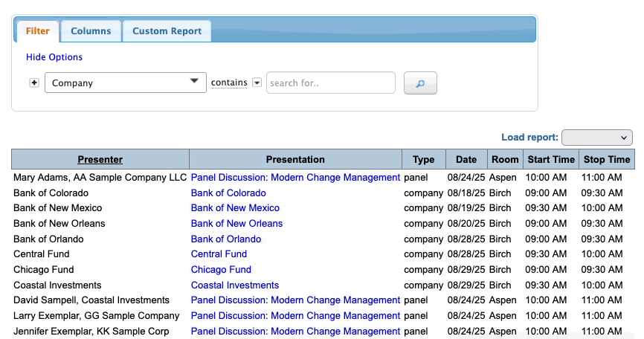Image resolution: width=644 pixels, height=339 pixels.
Task: Click the search for text field
Action: [x=330, y=83]
